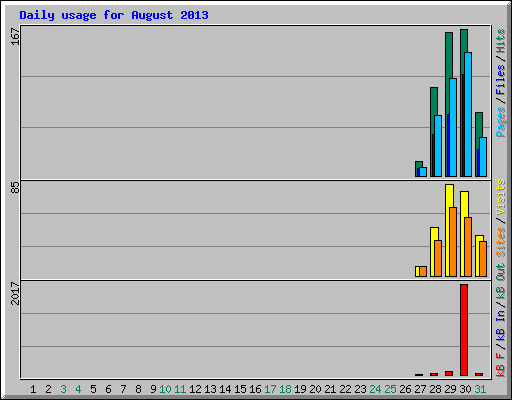Select the cyan Pages bar for day 31
The height and width of the screenshot is (400, 512).
click(483, 157)
